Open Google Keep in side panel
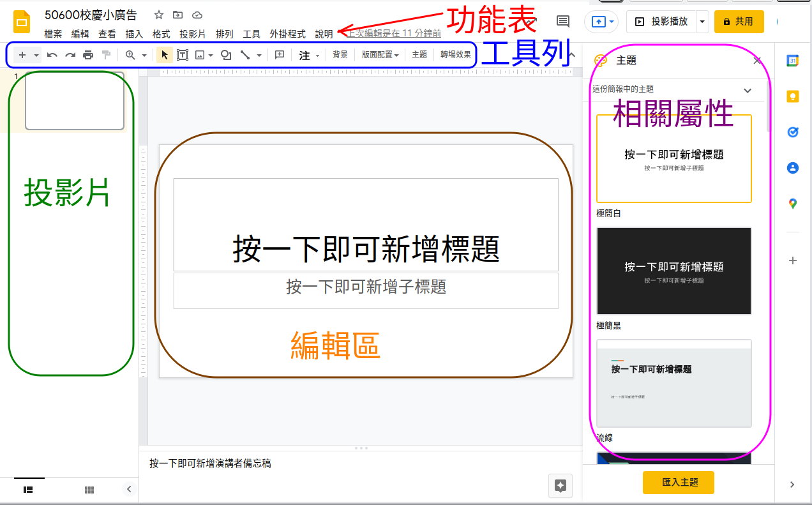The height and width of the screenshot is (505, 812). tap(793, 96)
